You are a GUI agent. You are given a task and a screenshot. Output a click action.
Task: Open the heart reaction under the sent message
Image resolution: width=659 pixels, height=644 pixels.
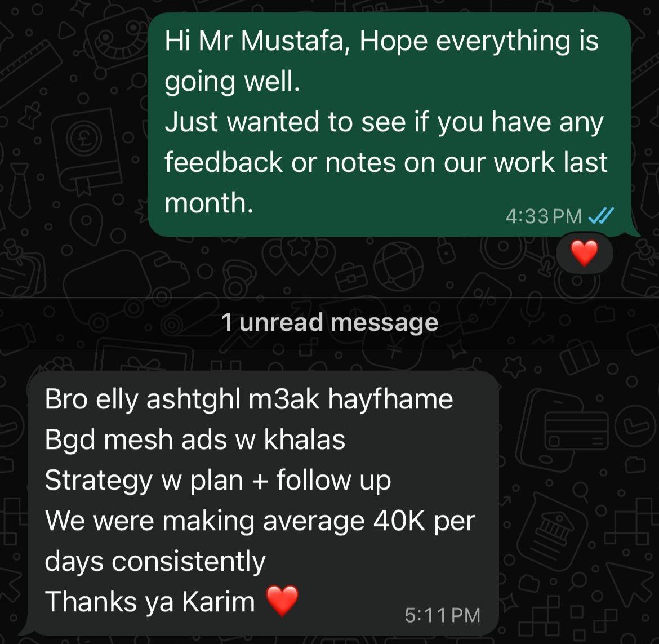(584, 254)
